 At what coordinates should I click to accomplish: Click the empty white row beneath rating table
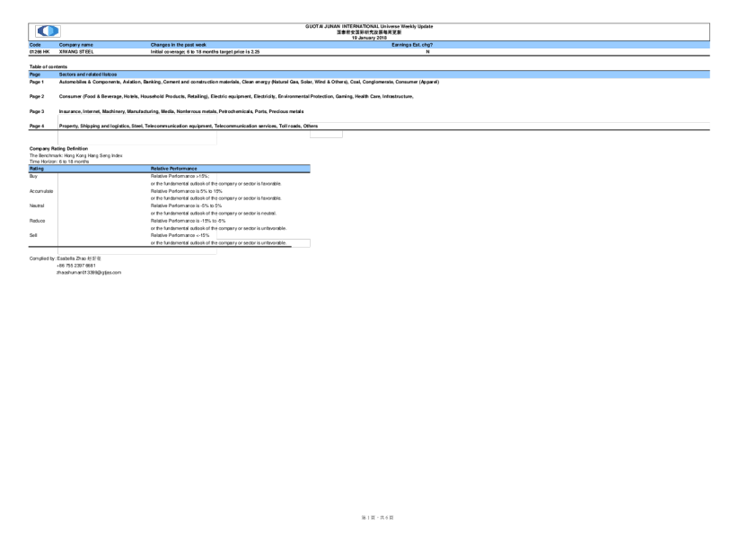pos(136,251)
